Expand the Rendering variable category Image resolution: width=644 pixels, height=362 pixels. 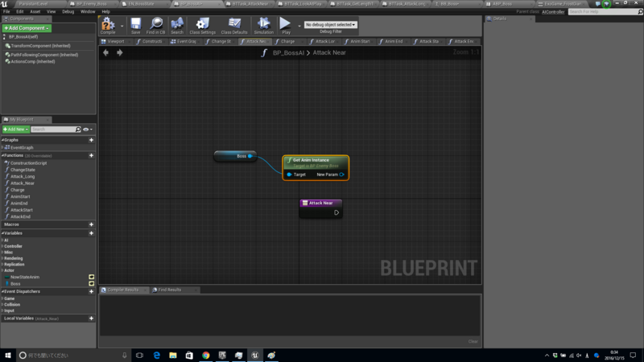point(2,258)
